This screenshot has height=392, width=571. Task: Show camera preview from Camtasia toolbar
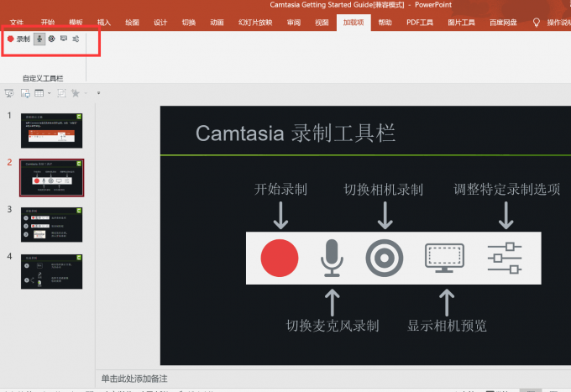(64, 39)
